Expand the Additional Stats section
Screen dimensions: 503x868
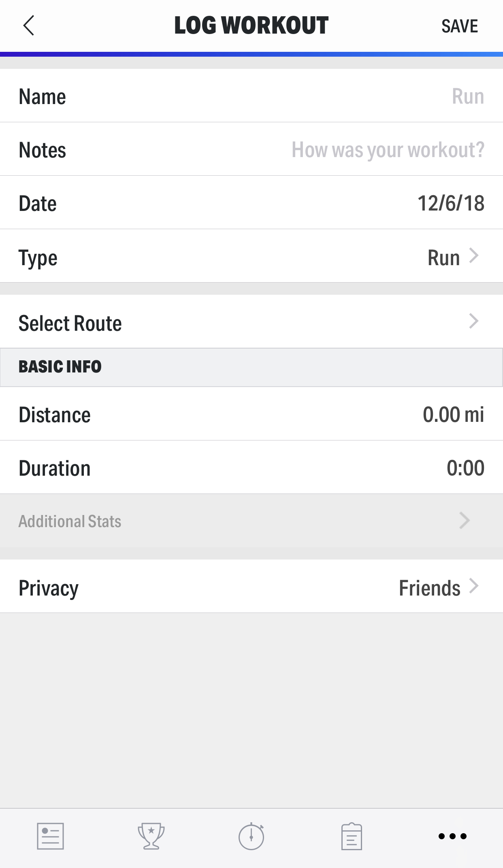[251, 521]
